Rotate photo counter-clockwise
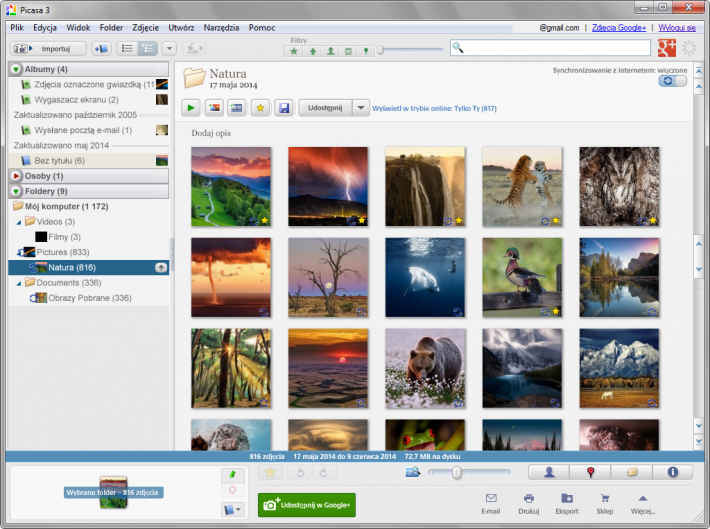The width and height of the screenshot is (710, 529). coord(300,473)
